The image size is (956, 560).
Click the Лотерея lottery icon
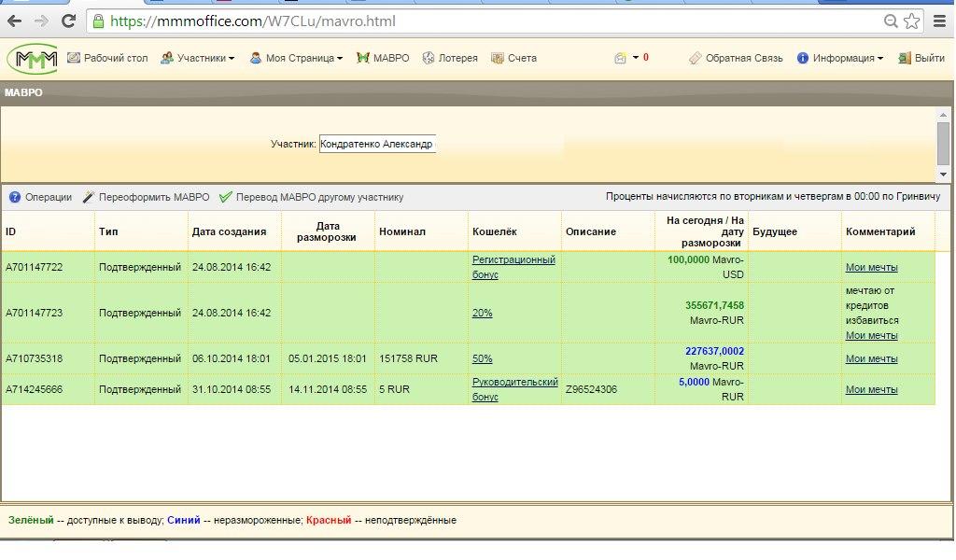(x=429, y=58)
